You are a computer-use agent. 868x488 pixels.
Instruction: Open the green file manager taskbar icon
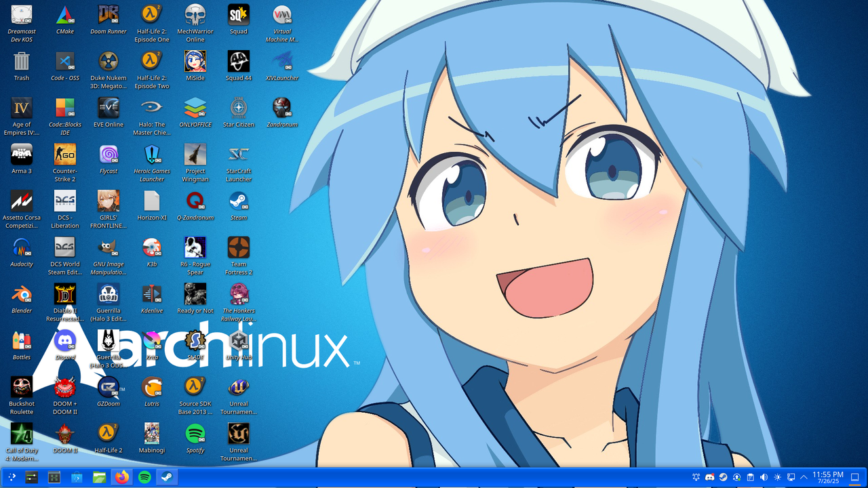tap(100, 477)
